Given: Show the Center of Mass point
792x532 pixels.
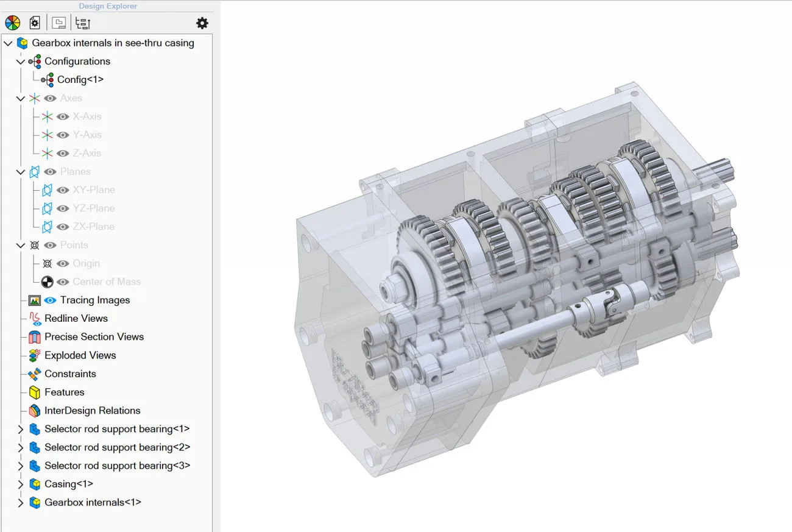Looking at the screenshot, I should click(63, 282).
